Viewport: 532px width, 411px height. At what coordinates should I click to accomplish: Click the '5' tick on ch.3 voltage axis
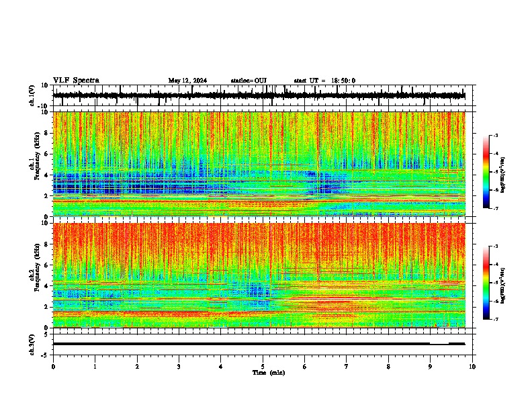pyautogui.click(x=47, y=334)
